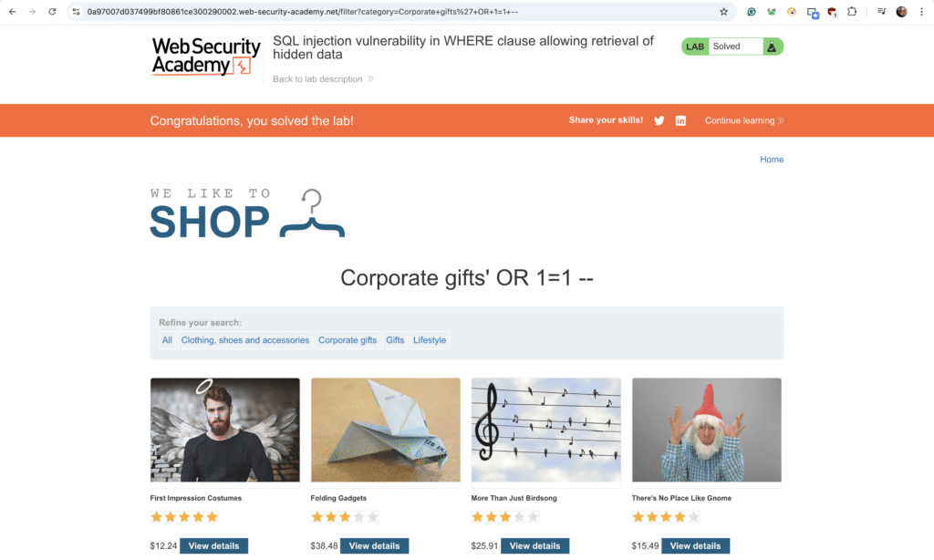The width and height of the screenshot is (934, 560).
Task: Go back with the browser arrow
Action: [13, 12]
